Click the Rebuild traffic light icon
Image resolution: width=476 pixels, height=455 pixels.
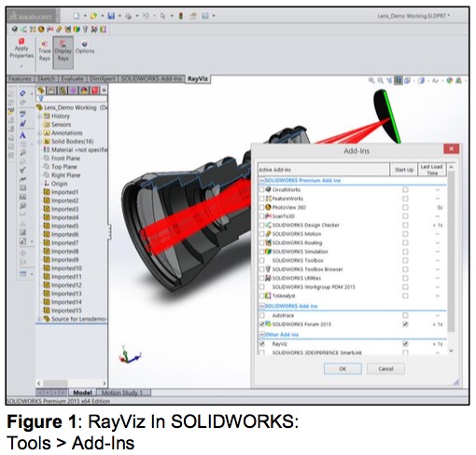coord(181,16)
